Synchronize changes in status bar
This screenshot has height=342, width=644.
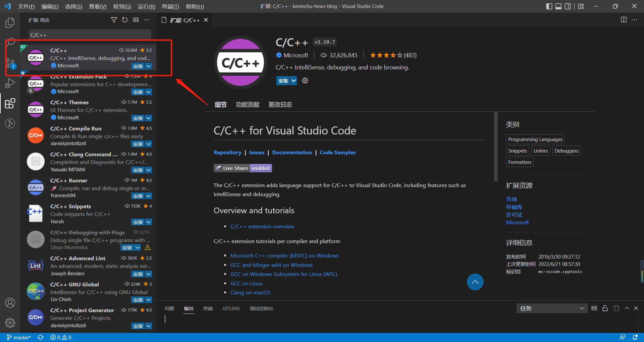coord(41,337)
